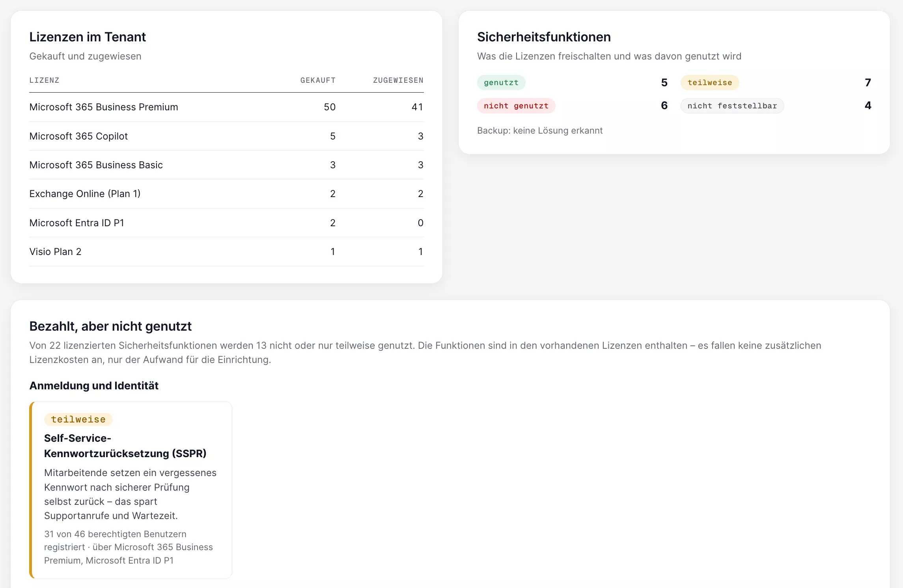This screenshot has width=903, height=588.
Task: Click the 'Anmeldung und Identität' subheading
Action: (x=94, y=386)
